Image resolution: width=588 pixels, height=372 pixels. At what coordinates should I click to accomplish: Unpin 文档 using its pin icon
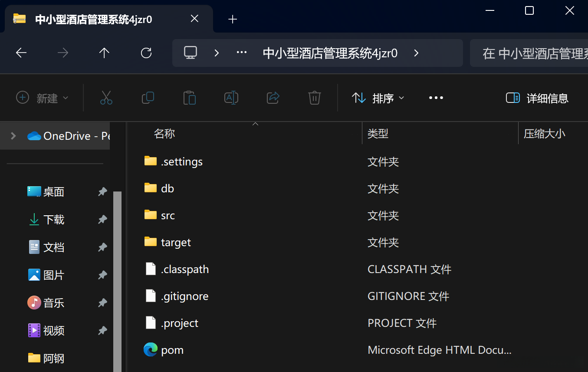point(102,247)
